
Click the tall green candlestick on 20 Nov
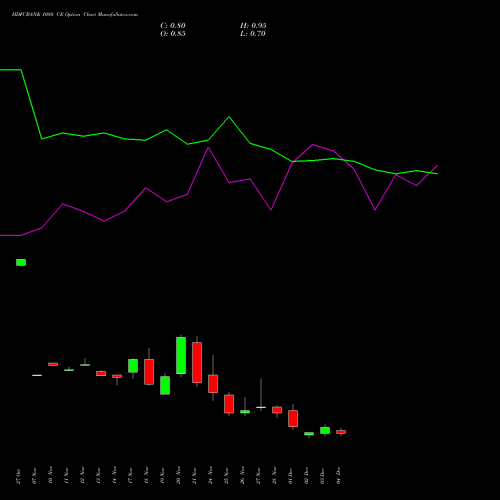click(181, 355)
